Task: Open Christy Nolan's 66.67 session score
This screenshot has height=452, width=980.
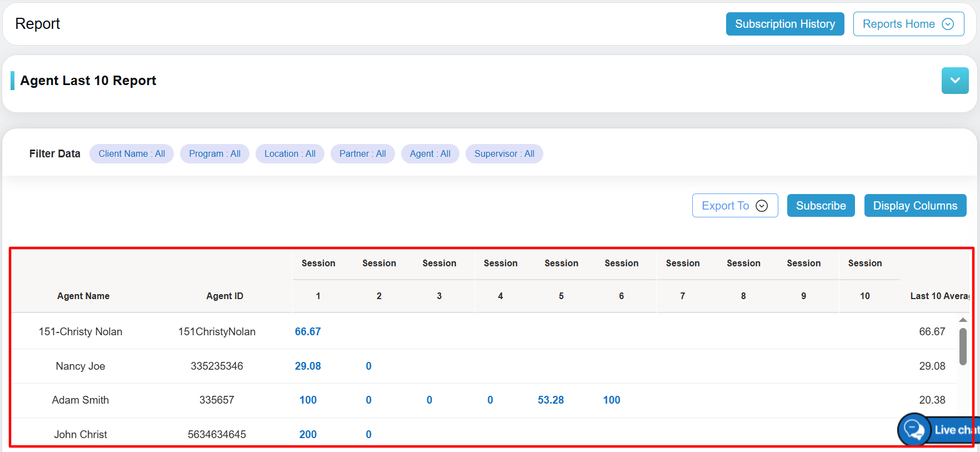Action: 308,332
